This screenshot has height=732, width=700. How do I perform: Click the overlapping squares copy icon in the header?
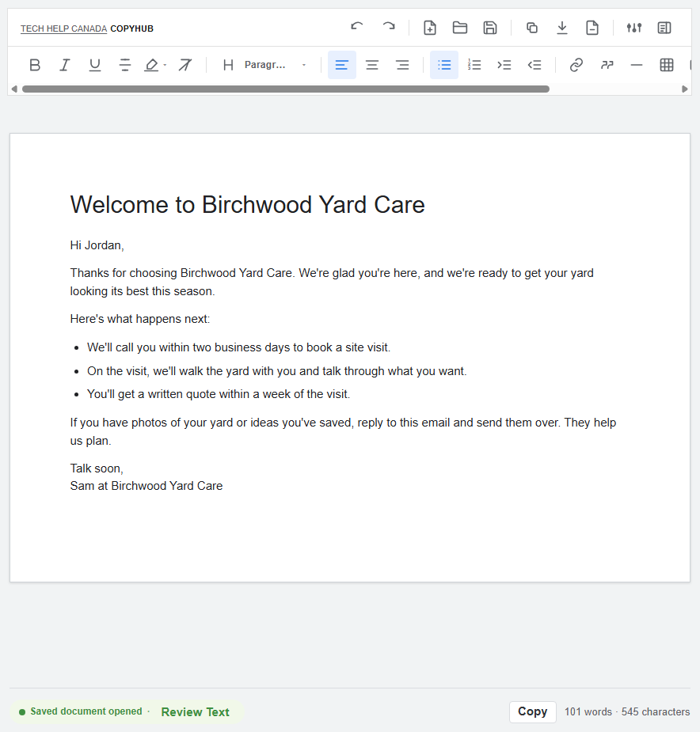point(532,28)
